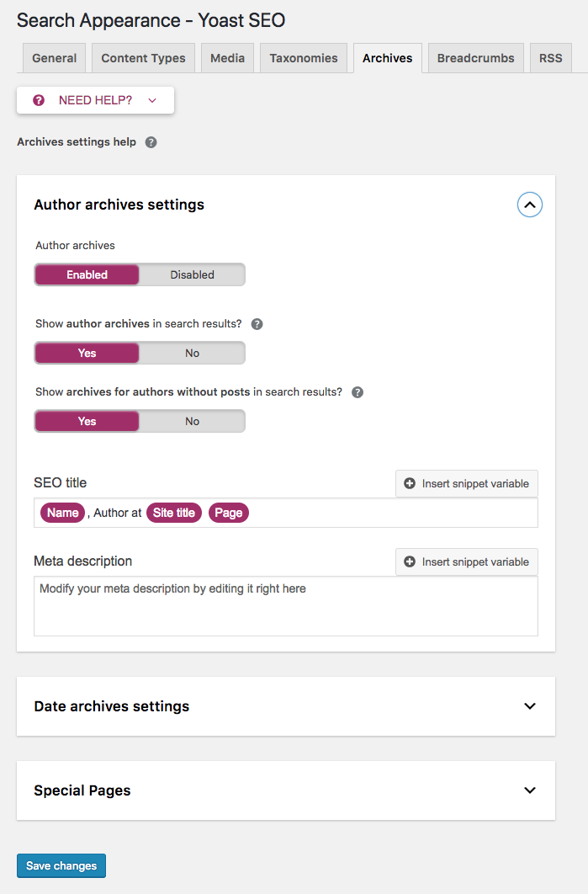Open the NEED HELP? dropdown chevron
This screenshot has width=588, height=894.
152,100
